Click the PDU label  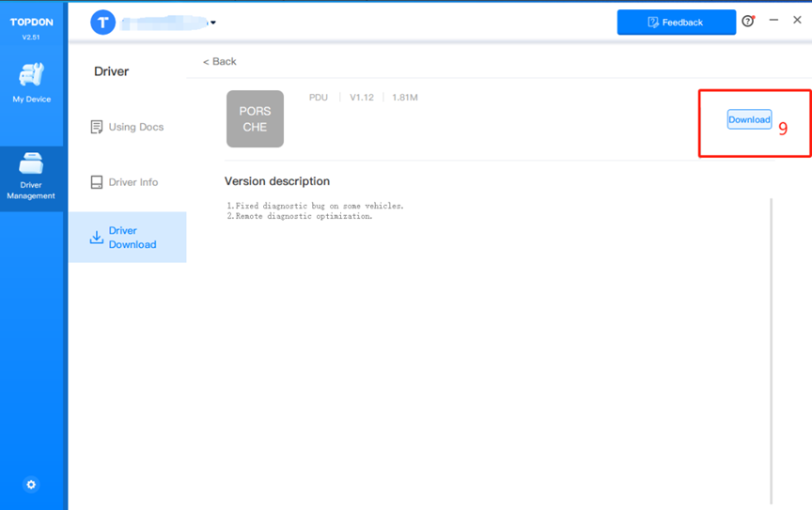tap(319, 98)
